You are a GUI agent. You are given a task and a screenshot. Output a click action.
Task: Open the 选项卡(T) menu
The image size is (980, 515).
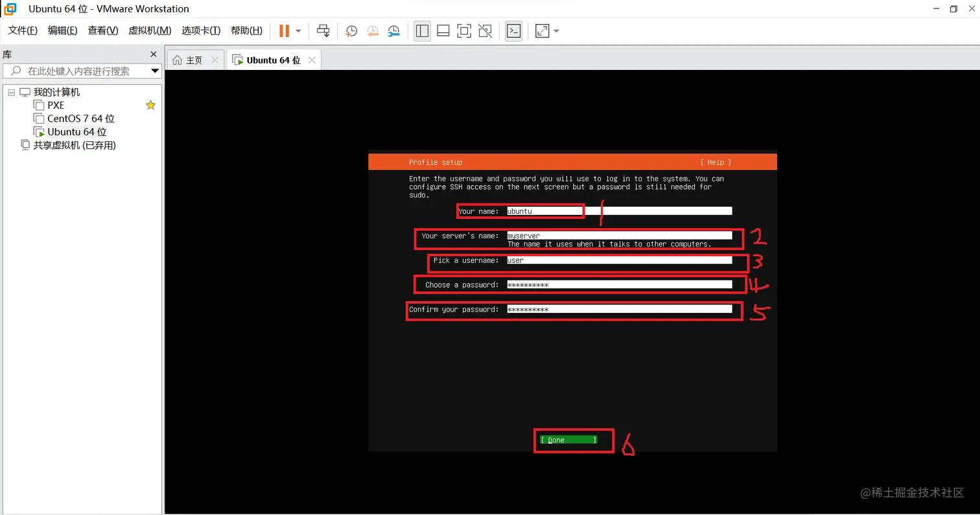pyautogui.click(x=201, y=30)
